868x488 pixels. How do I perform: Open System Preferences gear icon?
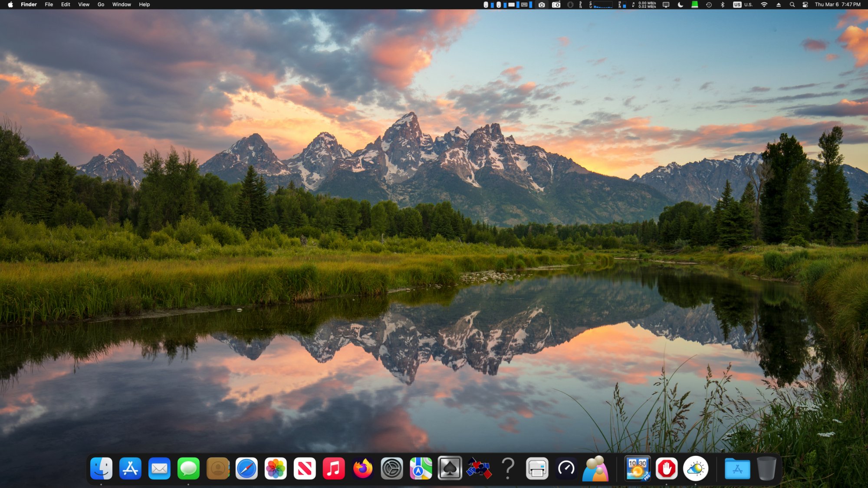[x=391, y=468]
